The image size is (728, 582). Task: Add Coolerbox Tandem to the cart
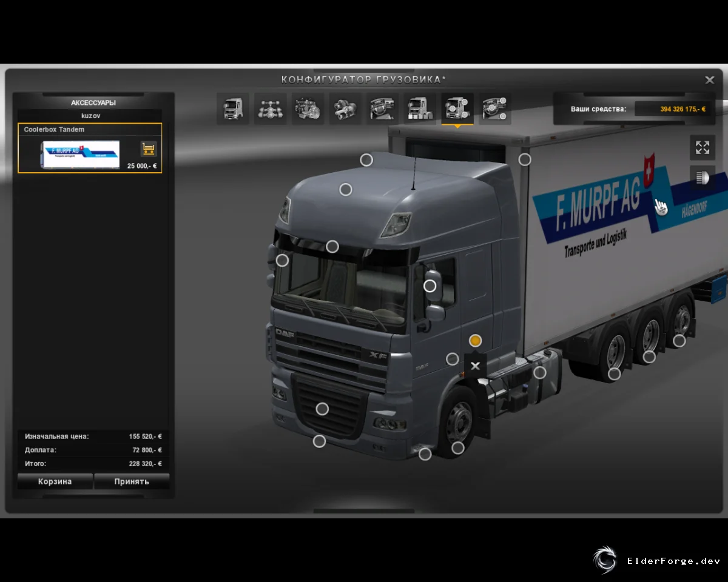149,149
